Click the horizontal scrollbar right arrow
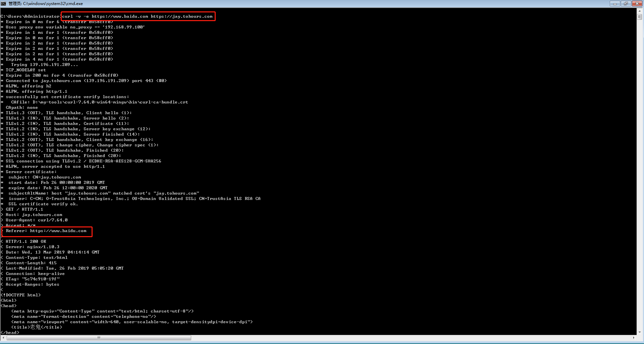The image size is (644, 344). point(634,338)
